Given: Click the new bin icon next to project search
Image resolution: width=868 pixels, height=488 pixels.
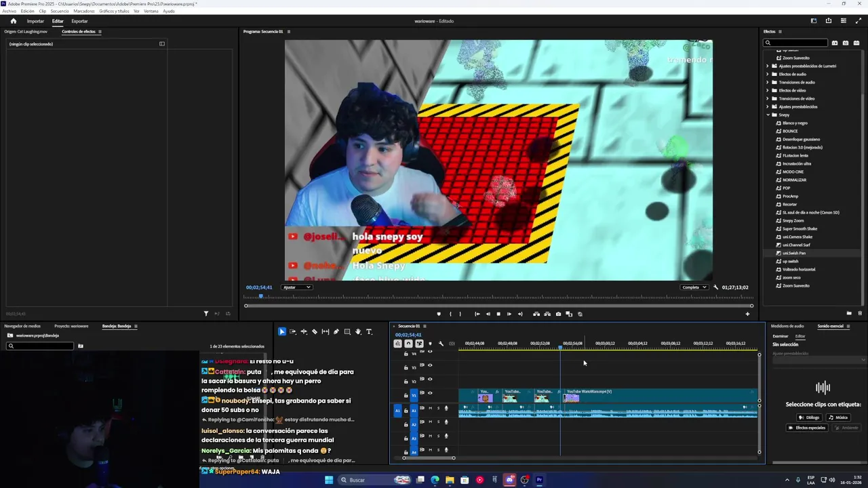Looking at the screenshot, I should pyautogui.click(x=80, y=346).
